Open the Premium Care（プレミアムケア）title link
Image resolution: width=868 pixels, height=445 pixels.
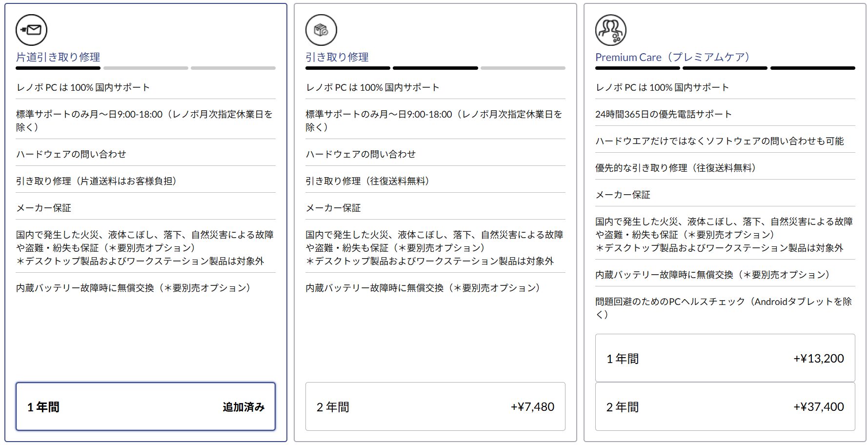point(675,57)
